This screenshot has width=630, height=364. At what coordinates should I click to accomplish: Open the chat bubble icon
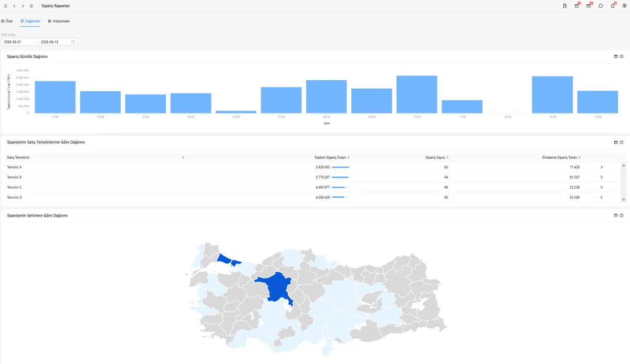[x=601, y=6]
